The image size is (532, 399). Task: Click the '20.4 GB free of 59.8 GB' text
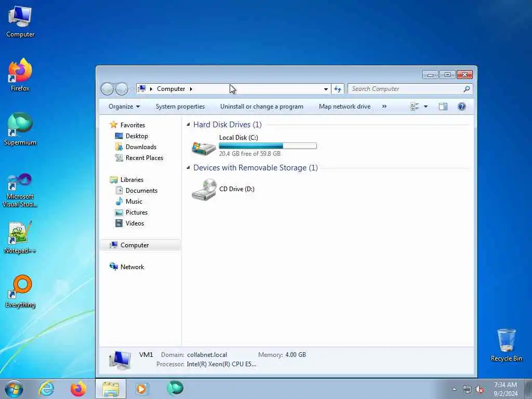tap(250, 154)
